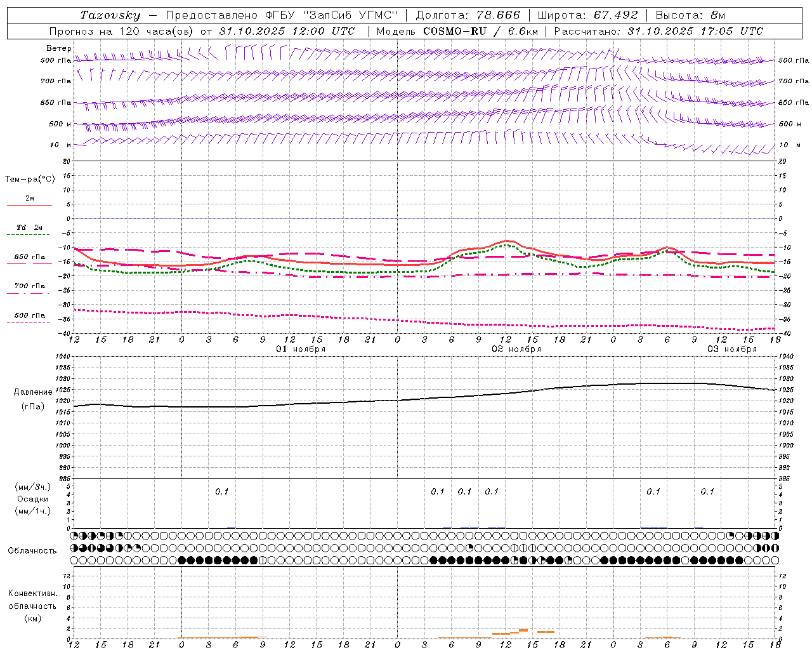Click the "03 ноября" date label
This screenshot has height=650, width=812.
[x=732, y=349]
